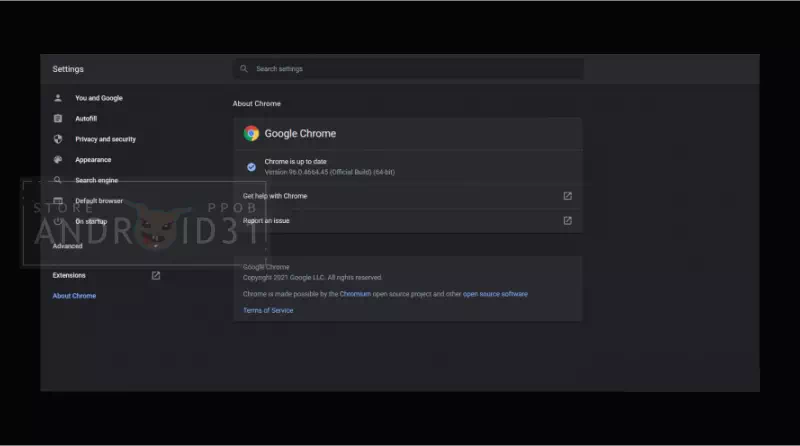Click the person icon beside You and Google
This screenshot has height=446, width=800.
point(58,98)
